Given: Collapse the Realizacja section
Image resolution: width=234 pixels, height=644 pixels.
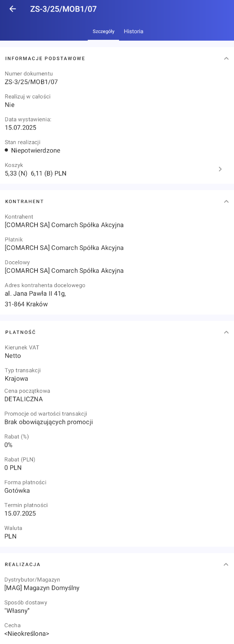Looking at the screenshot, I should tap(226, 564).
